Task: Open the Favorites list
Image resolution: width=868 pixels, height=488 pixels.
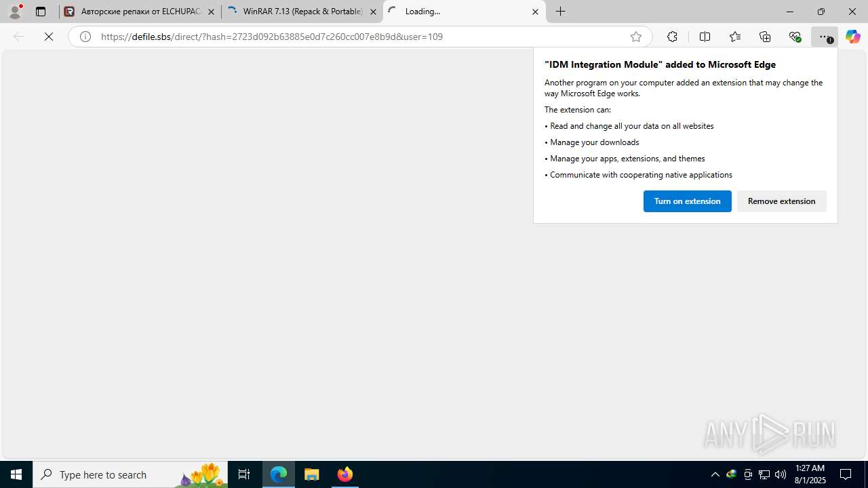Action: 735,37
